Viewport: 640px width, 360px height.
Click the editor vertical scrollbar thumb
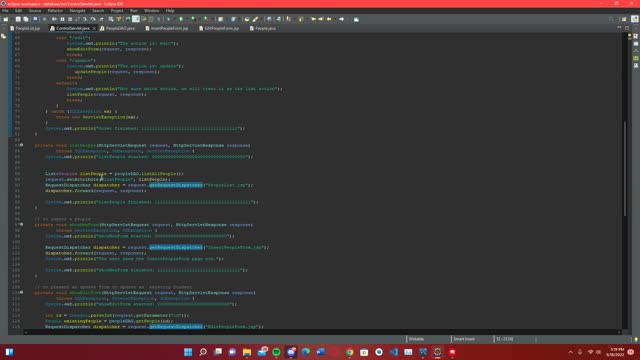[x=624, y=168]
